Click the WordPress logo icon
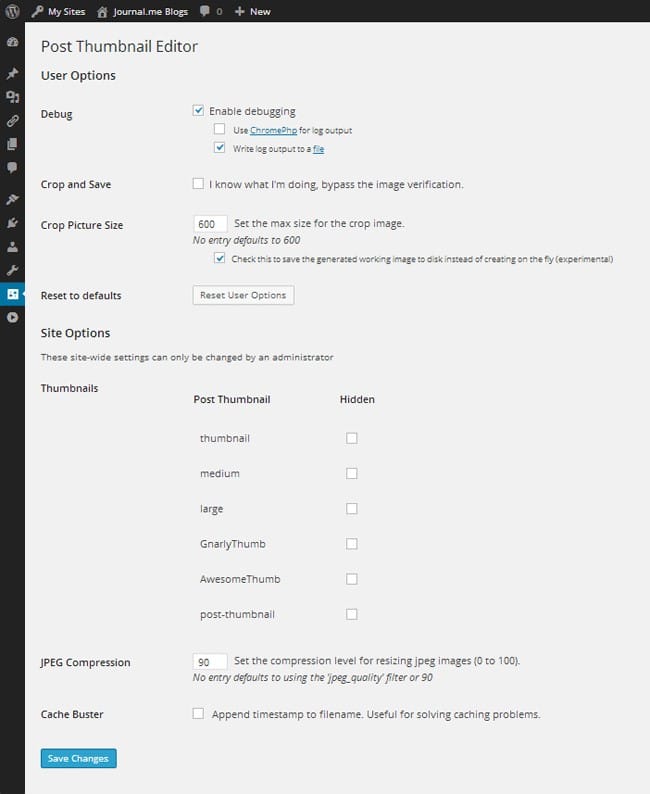The width and height of the screenshot is (650, 794). pos(12,12)
